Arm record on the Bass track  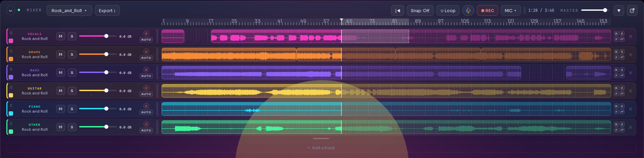pyautogui.click(x=146, y=70)
